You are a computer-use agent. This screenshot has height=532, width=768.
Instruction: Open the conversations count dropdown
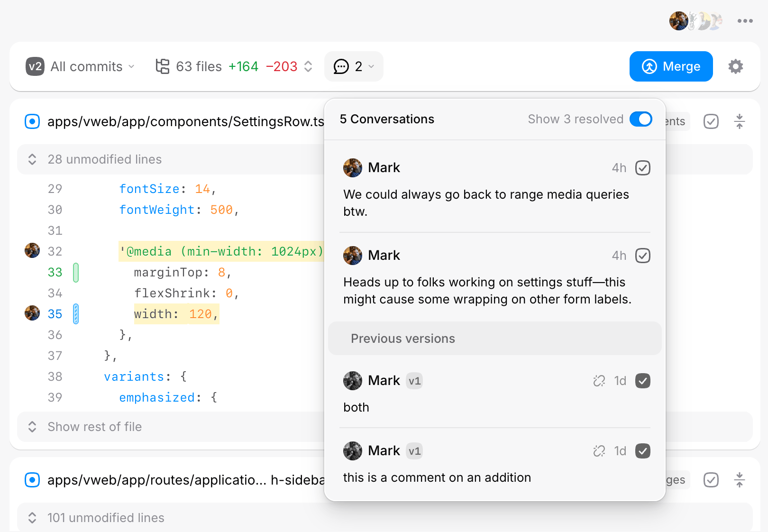click(354, 66)
